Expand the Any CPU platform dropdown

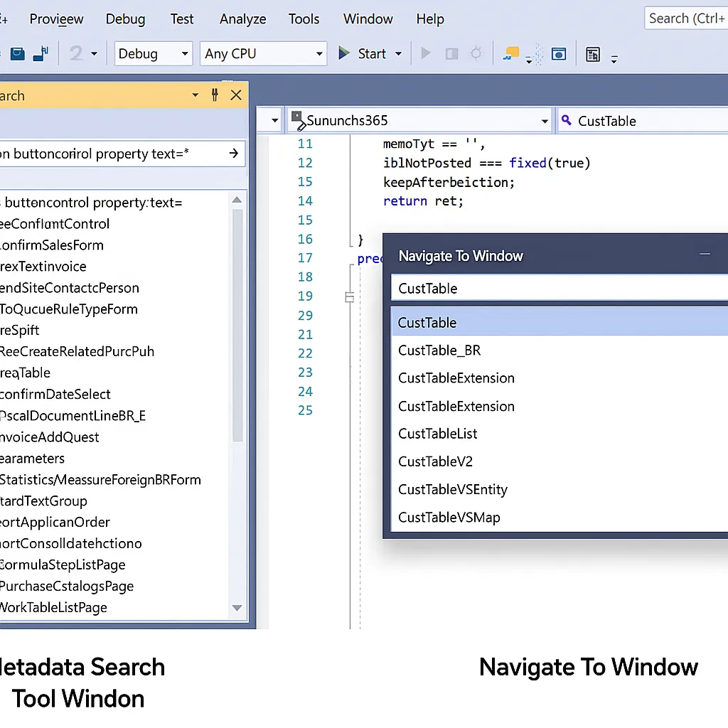click(x=262, y=53)
